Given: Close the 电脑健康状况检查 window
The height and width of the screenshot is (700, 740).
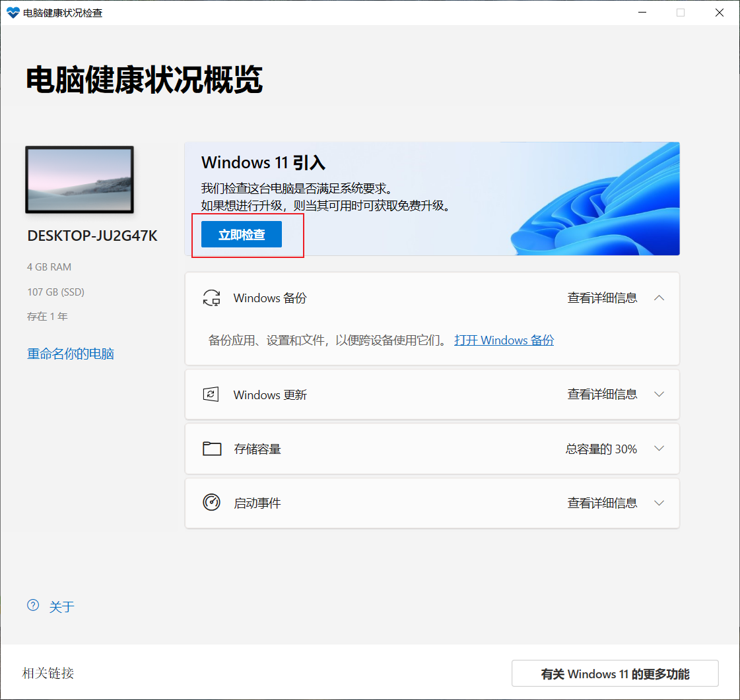Looking at the screenshot, I should pyautogui.click(x=720, y=13).
